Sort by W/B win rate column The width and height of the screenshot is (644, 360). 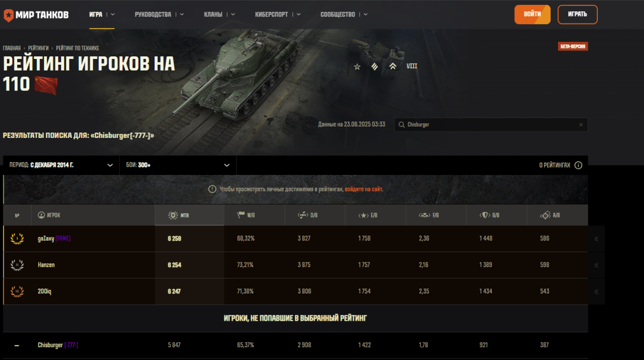254,215
